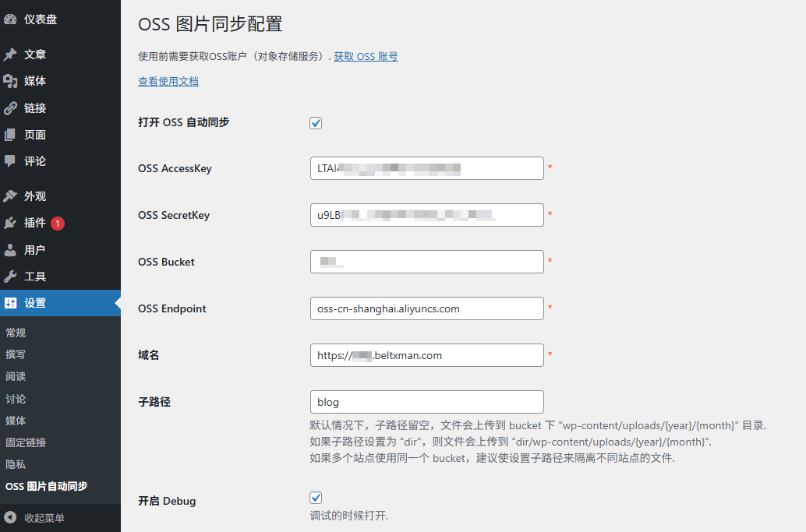Click the dashboard gauge icon
The height and width of the screenshot is (532, 806).
[10, 19]
